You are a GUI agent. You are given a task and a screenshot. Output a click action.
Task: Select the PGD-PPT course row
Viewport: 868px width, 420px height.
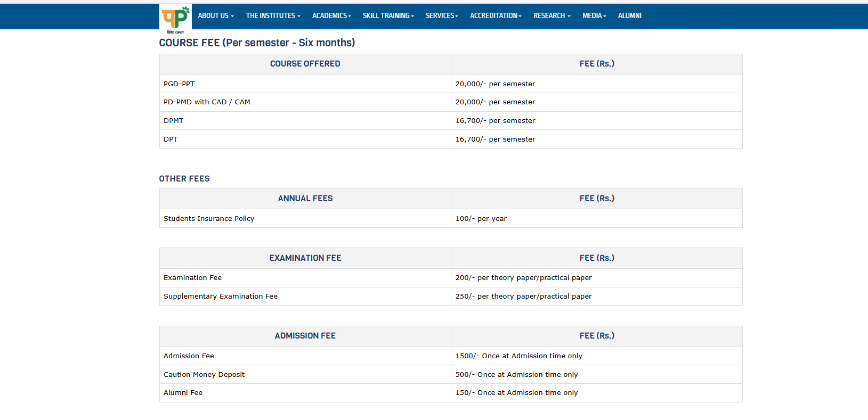[x=179, y=84]
